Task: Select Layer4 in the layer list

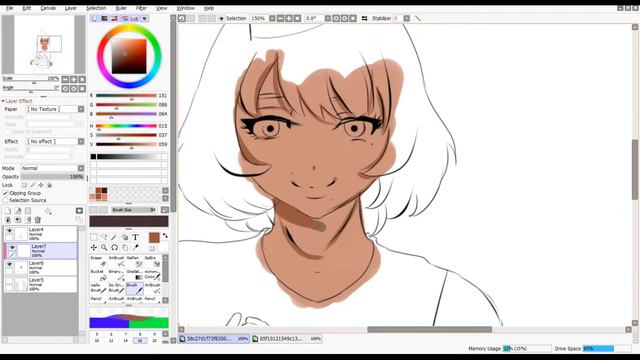Action: 40,234
